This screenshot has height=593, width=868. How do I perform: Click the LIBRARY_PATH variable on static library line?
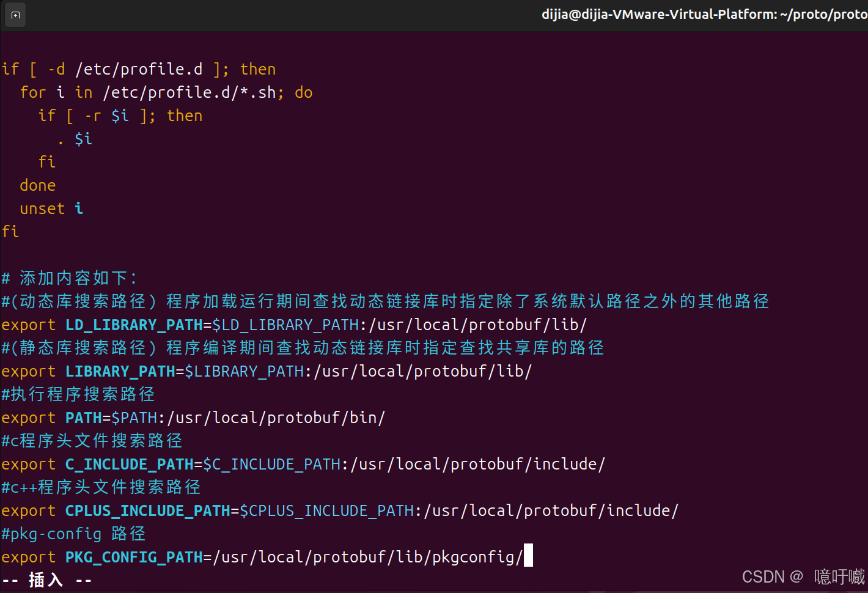pos(120,371)
